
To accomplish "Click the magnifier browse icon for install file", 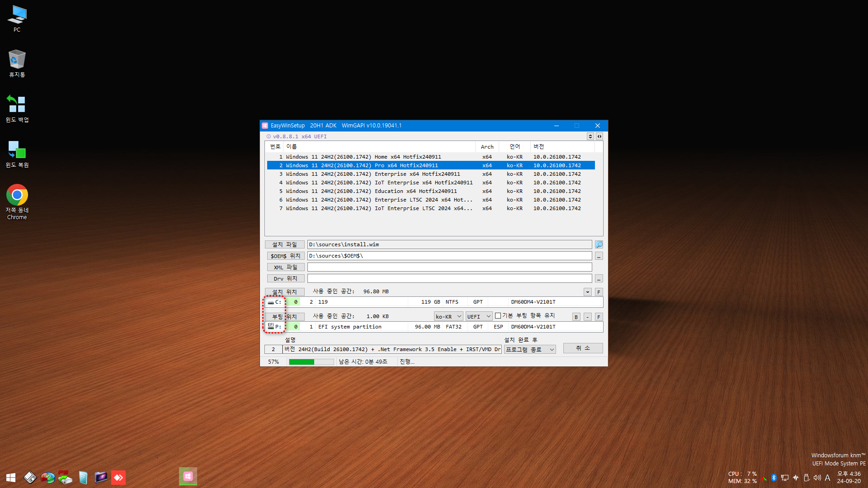I will 599,244.
